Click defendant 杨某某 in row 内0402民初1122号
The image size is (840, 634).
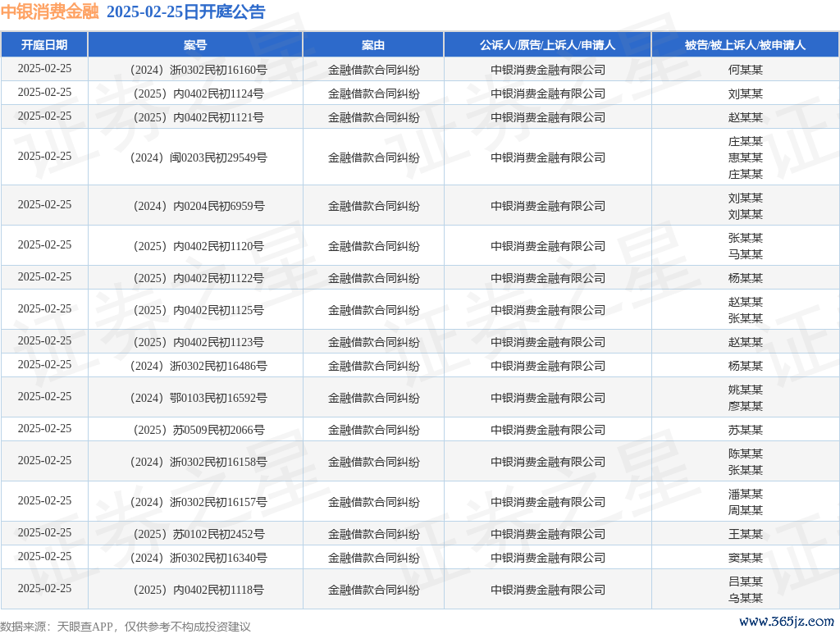pyautogui.click(x=745, y=278)
